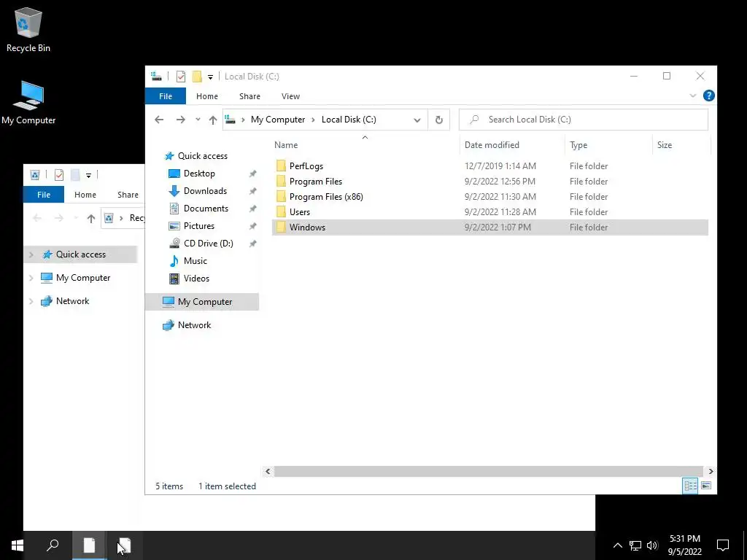Open the network status tray icon

[635, 545]
